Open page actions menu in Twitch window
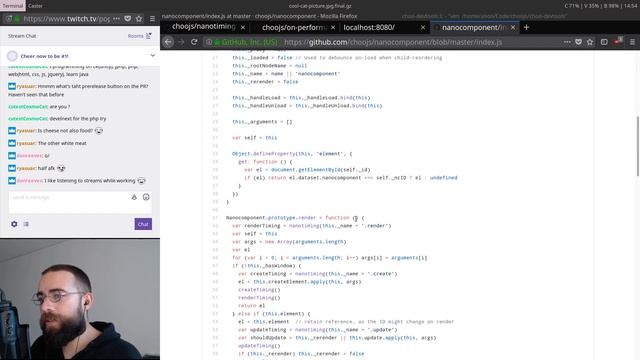Screen dimensions: 640x360 [116, 19]
